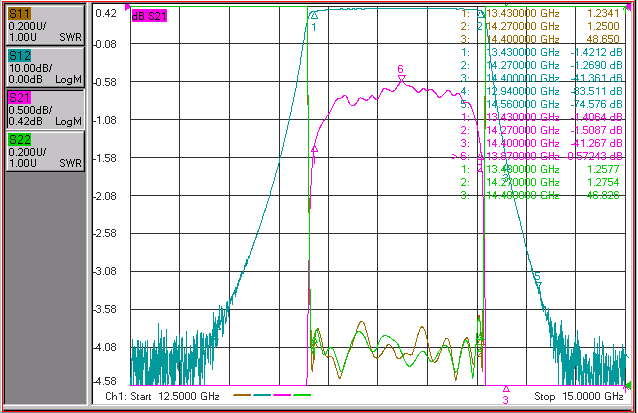Select the S22 SWR trace panel
638x413 pixels.
click(x=45, y=151)
